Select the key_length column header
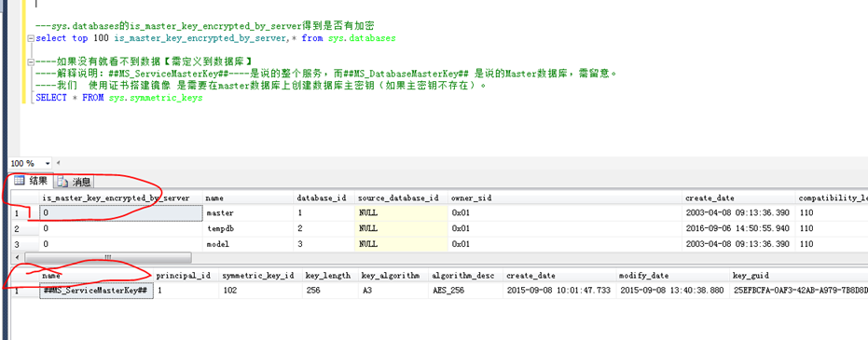Image resolution: width=868 pixels, height=340 pixels. [x=330, y=276]
